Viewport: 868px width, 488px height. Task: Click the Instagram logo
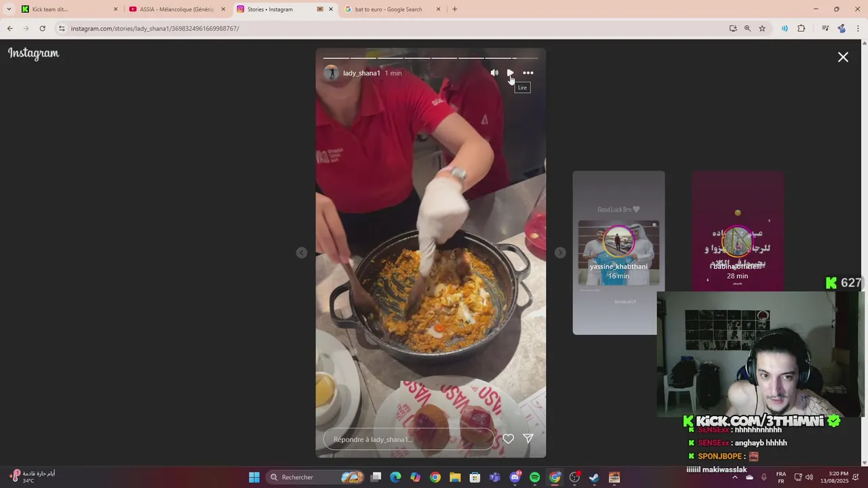(33, 54)
